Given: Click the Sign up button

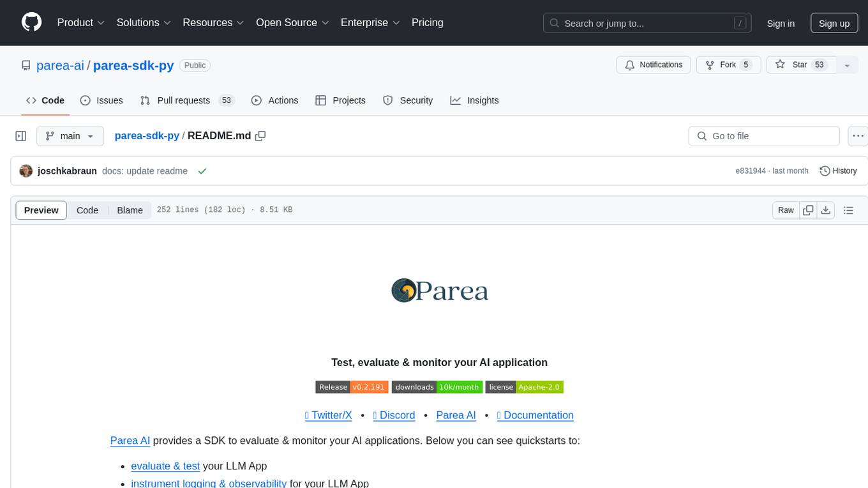Looking at the screenshot, I should click(834, 23).
